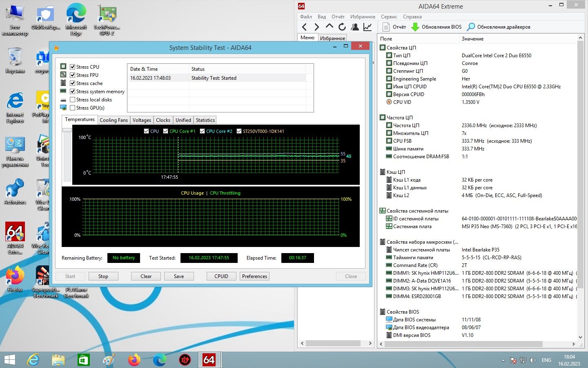Viewport: 588px width, 368px height.
Task: Click Обновления BIOS green arrow button
Action: pyautogui.click(x=437, y=27)
